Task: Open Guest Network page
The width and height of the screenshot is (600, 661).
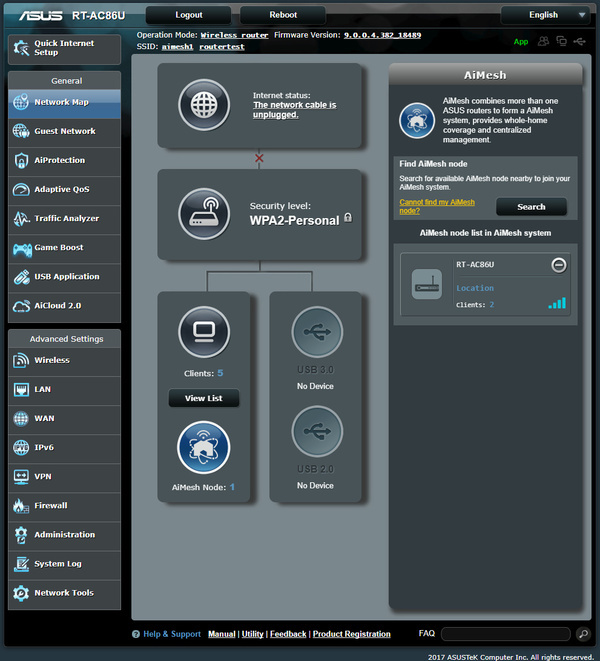Action: [x=64, y=132]
